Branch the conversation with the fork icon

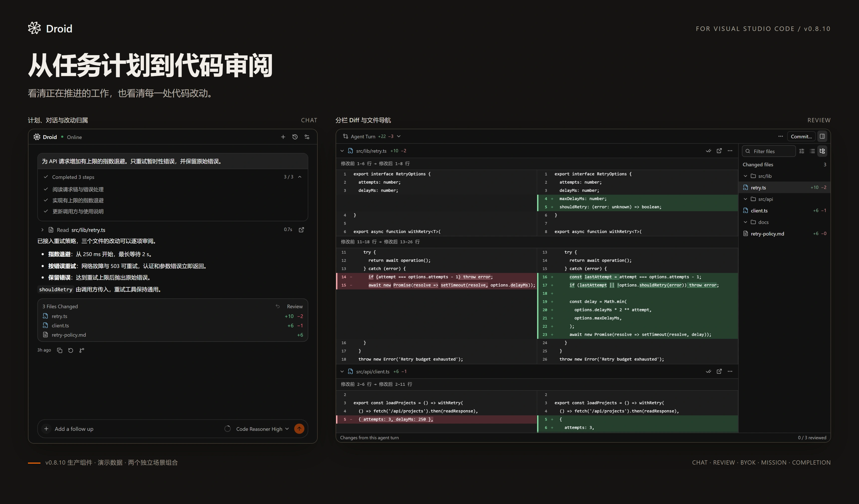pyautogui.click(x=81, y=350)
